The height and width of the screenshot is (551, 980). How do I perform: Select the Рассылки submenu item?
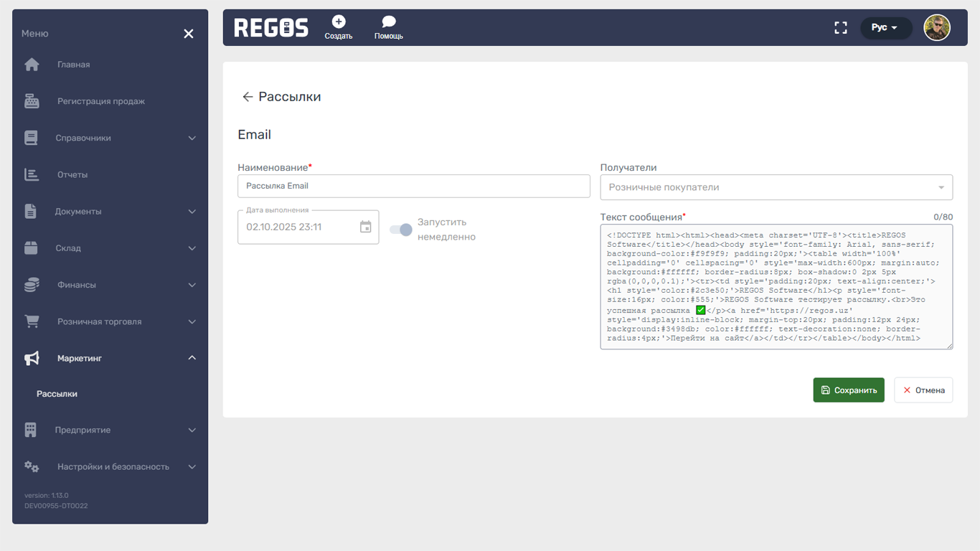tap(57, 394)
